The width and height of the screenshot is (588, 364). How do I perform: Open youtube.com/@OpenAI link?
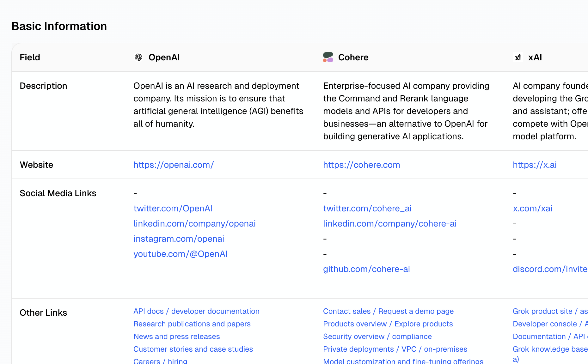pos(181,254)
